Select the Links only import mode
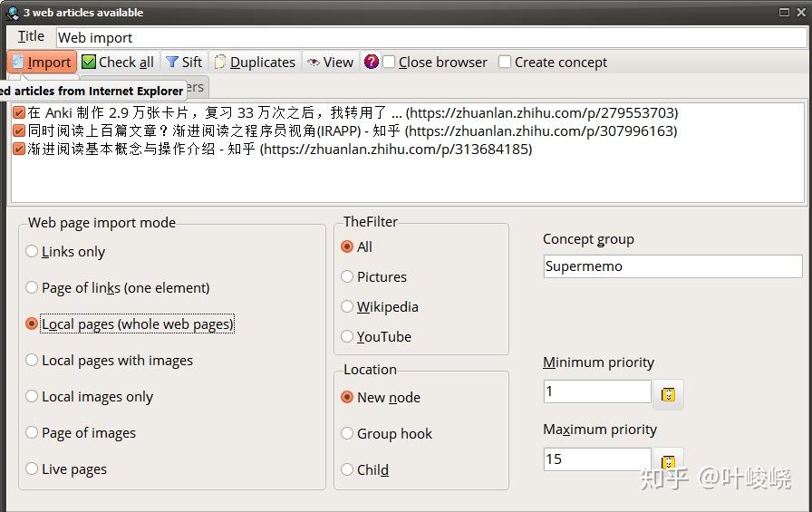This screenshot has width=812, height=512. tap(32, 251)
